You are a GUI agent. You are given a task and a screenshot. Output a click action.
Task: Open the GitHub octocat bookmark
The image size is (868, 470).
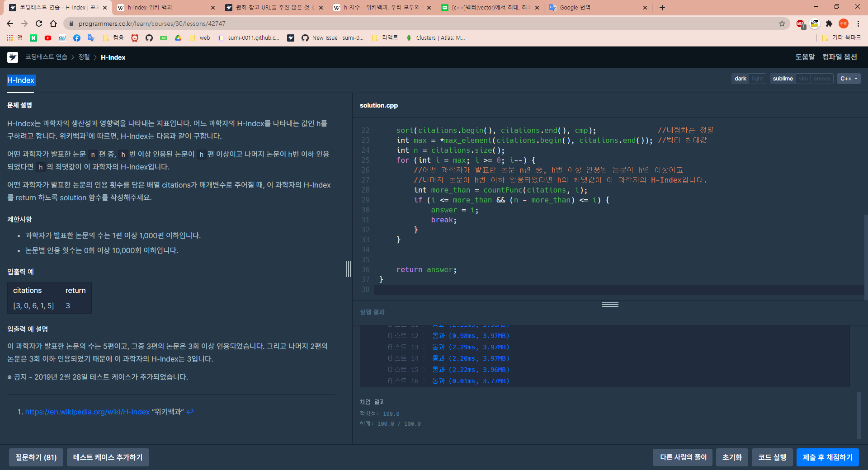(x=149, y=38)
